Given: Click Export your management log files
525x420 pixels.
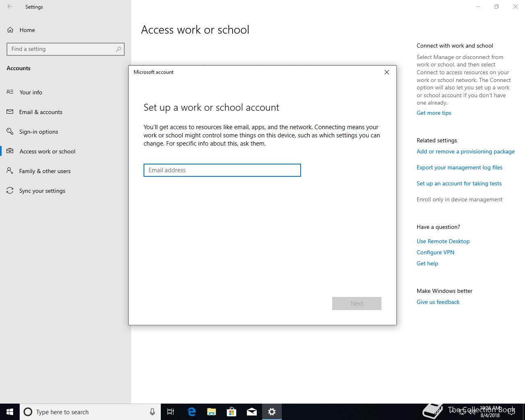Looking at the screenshot, I should 459,167.
